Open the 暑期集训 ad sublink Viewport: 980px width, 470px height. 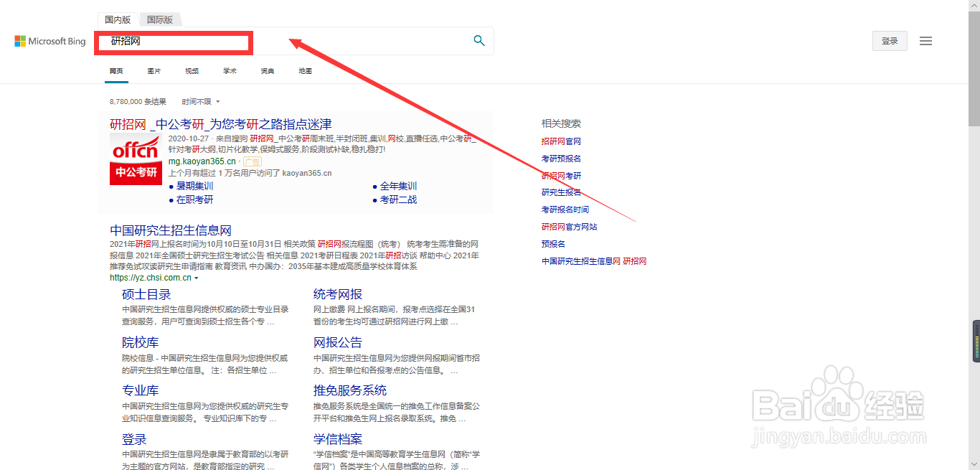coord(194,186)
